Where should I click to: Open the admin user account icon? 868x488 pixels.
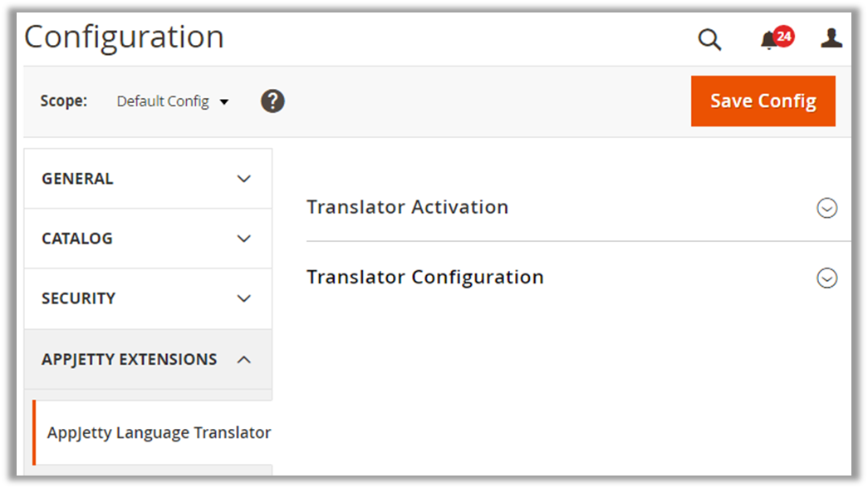[831, 38]
